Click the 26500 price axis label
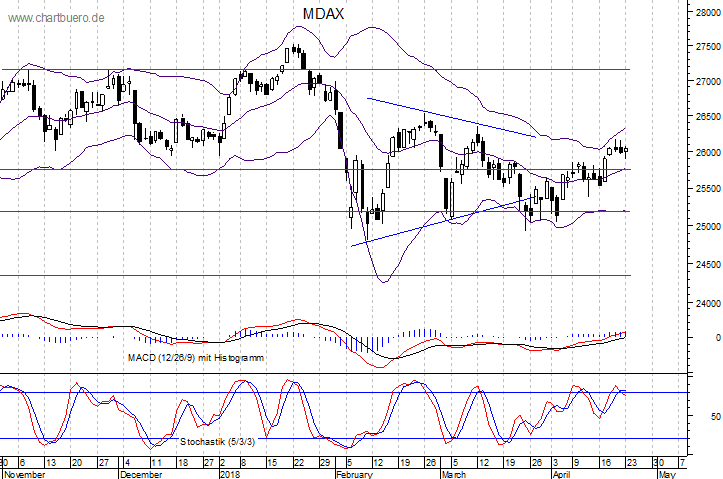 click(x=708, y=116)
